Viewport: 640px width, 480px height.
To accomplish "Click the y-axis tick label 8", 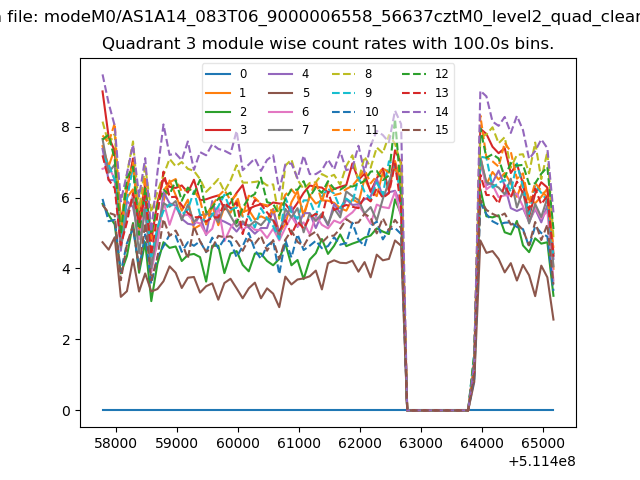I will click(x=64, y=127).
